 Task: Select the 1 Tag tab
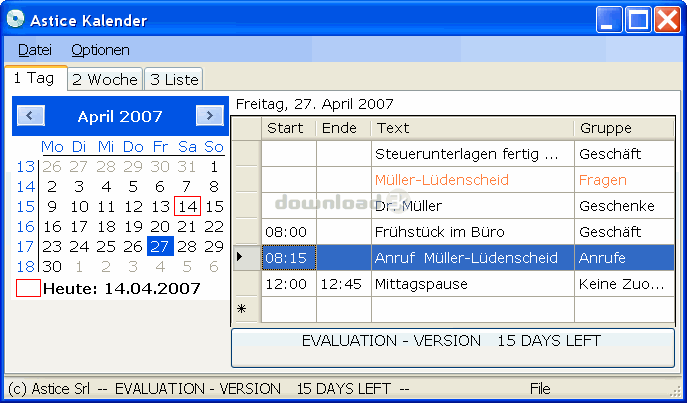pyautogui.click(x=35, y=78)
